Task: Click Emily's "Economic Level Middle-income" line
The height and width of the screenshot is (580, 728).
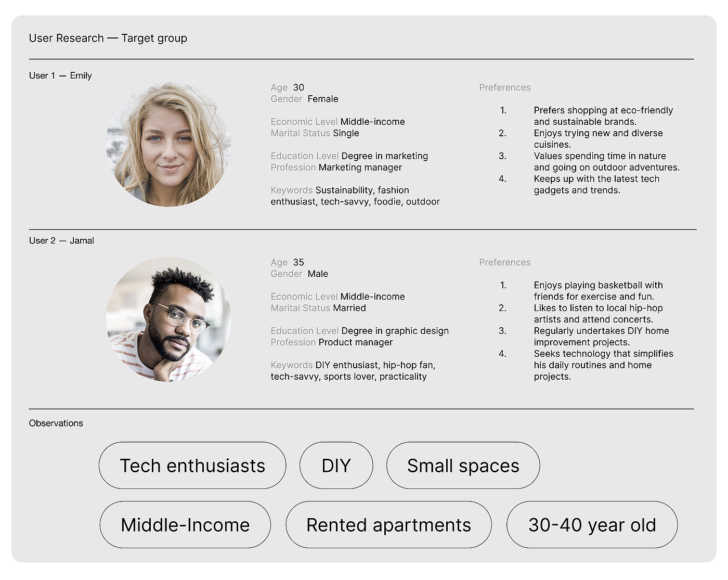Action: (337, 122)
